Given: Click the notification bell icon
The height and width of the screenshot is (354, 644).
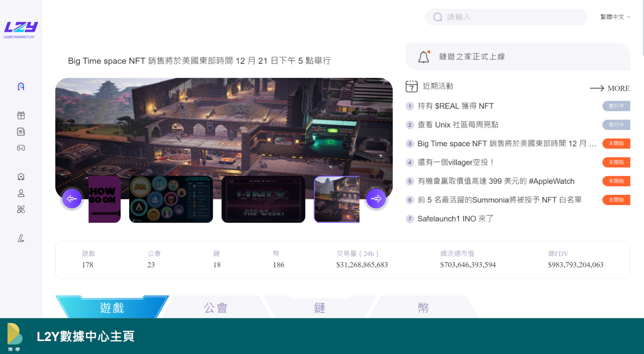Looking at the screenshot, I should (x=424, y=57).
